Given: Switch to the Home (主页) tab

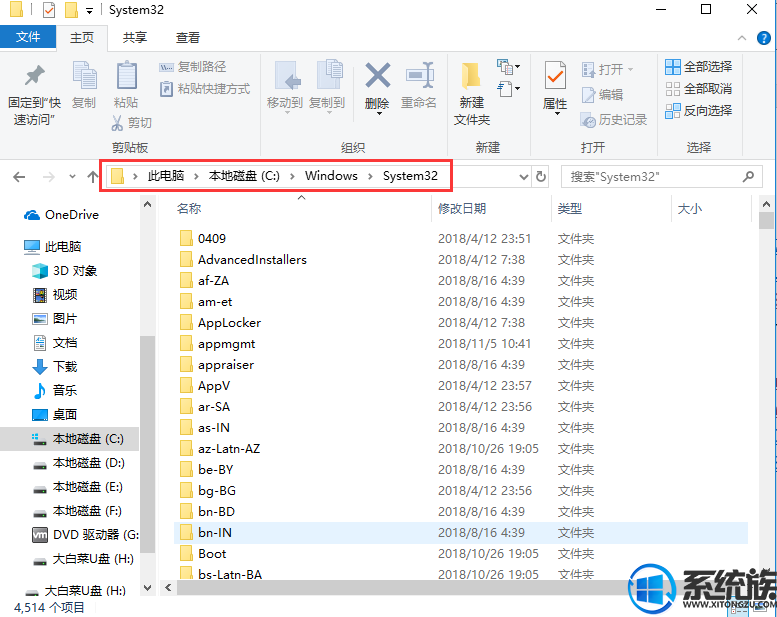Looking at the screenshot, I should [82, 38].
